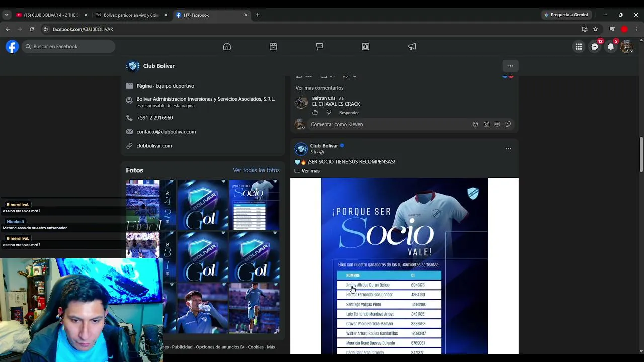The width and height of the screenshot is (644, 362).
Task: Click phone number +591 2 2916960
Action: (x=154, y=118)
